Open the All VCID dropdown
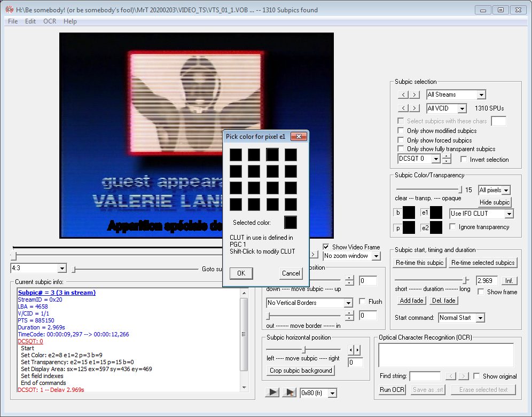 coord(462,108)
